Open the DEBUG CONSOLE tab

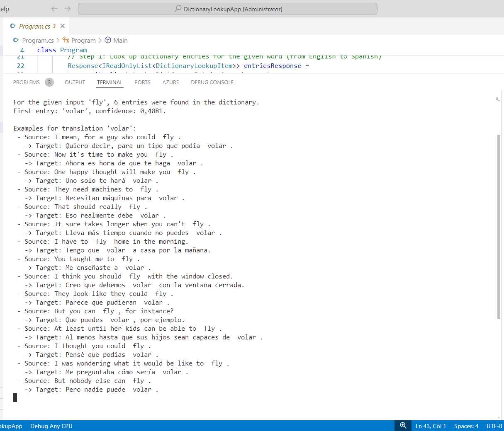pos(212,82)
